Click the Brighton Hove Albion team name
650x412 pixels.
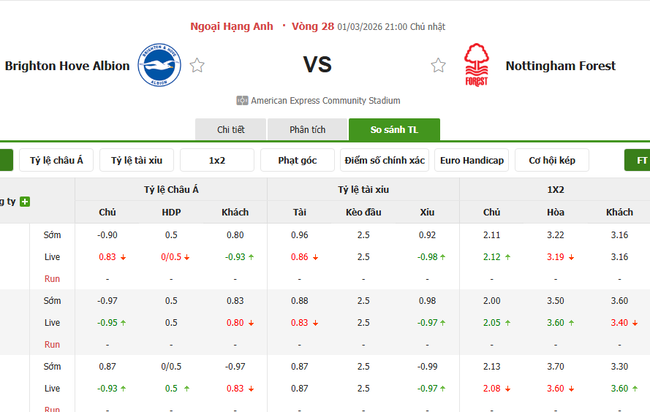click(67, 66)
